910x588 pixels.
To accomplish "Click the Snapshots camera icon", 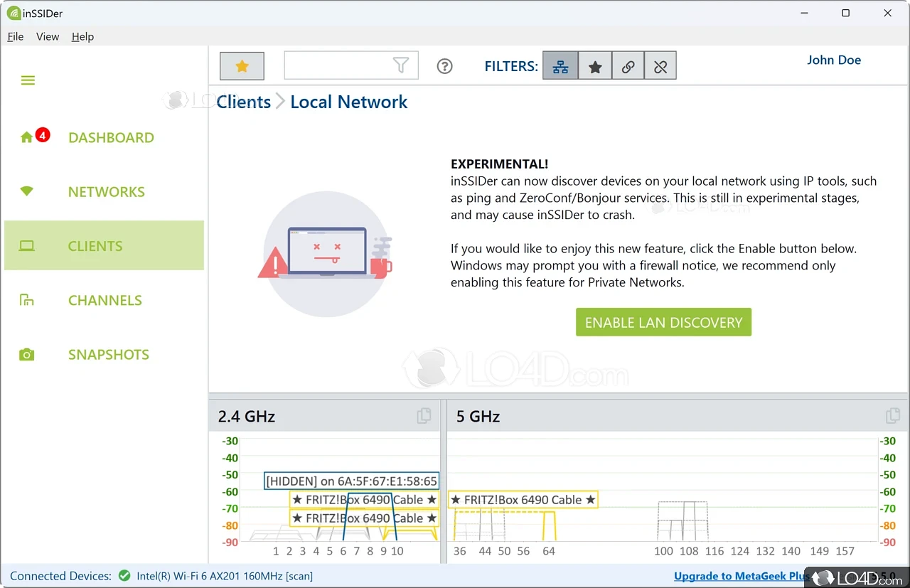I will coord(27,354).
